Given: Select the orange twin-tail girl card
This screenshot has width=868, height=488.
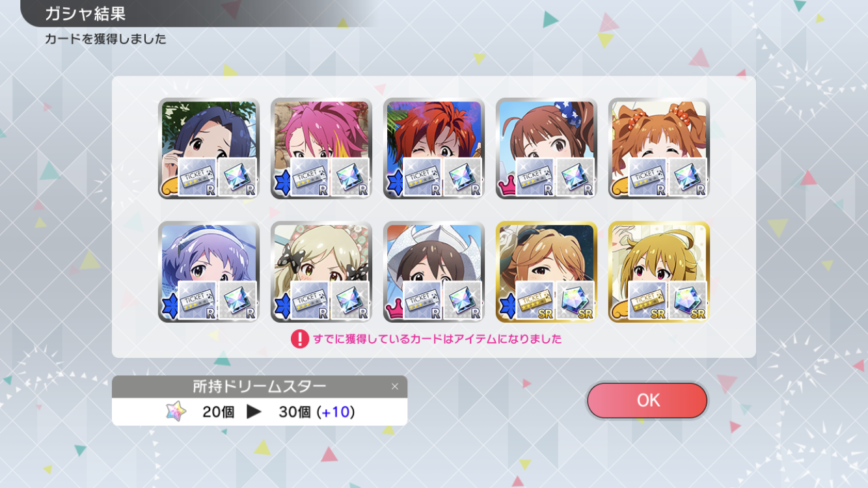Looking at the screenshot, I should (x=659, y=148).
